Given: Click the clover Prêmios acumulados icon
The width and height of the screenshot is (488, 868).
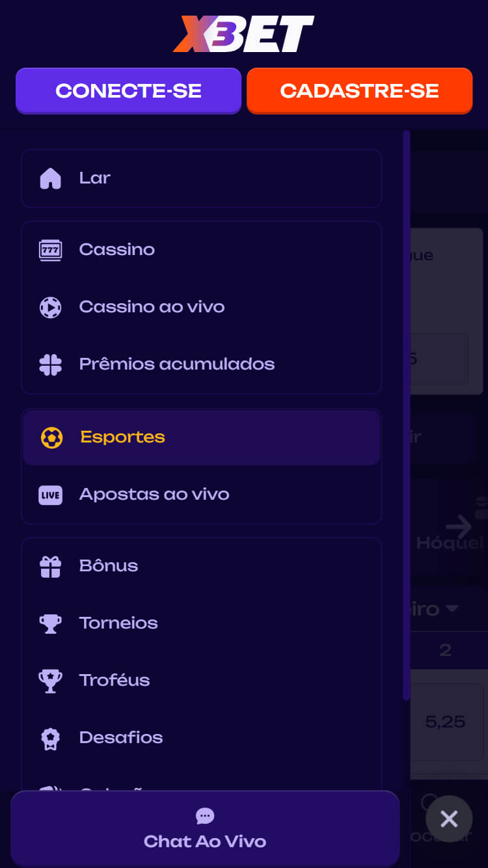Looking at the screenshot, I should tap(50, 364).
